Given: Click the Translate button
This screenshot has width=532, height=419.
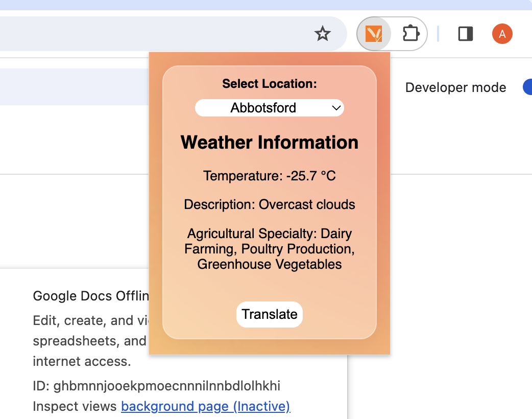Looking at the screenshot, I should 270,314.
